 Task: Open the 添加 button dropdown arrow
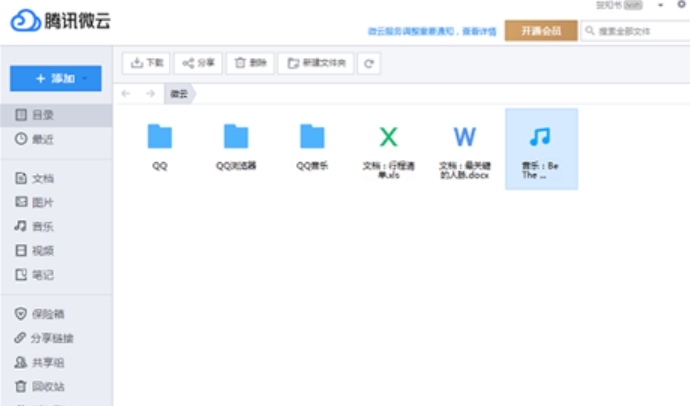pyautogui.click(x=84, y=78)
